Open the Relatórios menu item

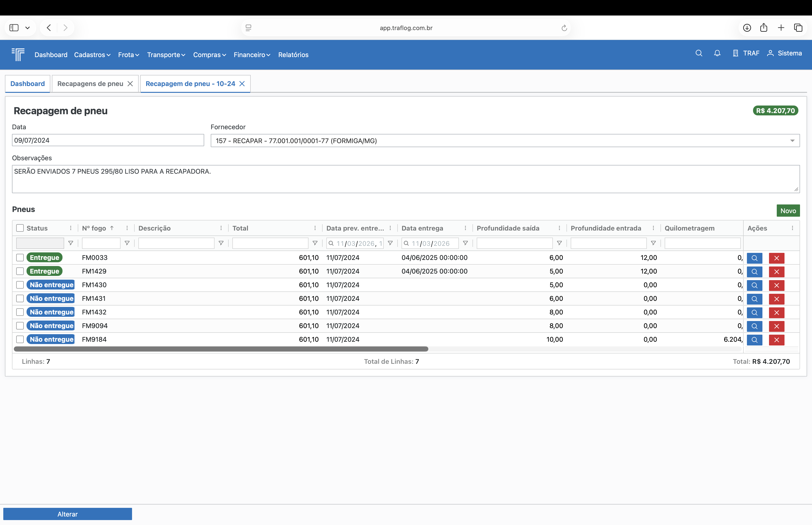pos(293,55)
